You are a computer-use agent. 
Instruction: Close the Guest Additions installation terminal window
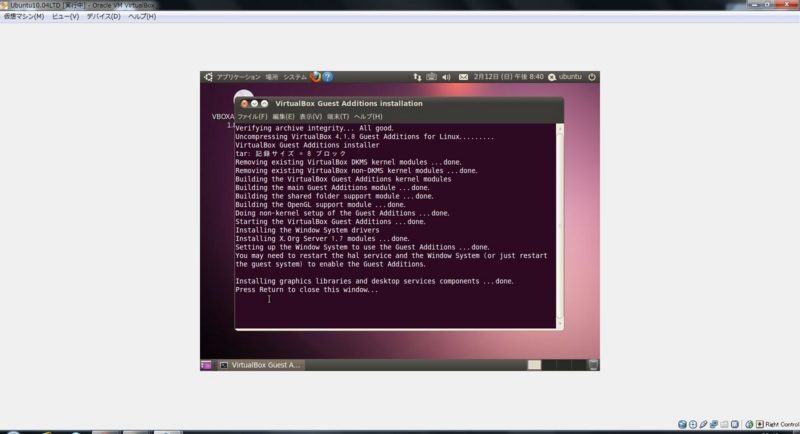[x=244, y=104]
